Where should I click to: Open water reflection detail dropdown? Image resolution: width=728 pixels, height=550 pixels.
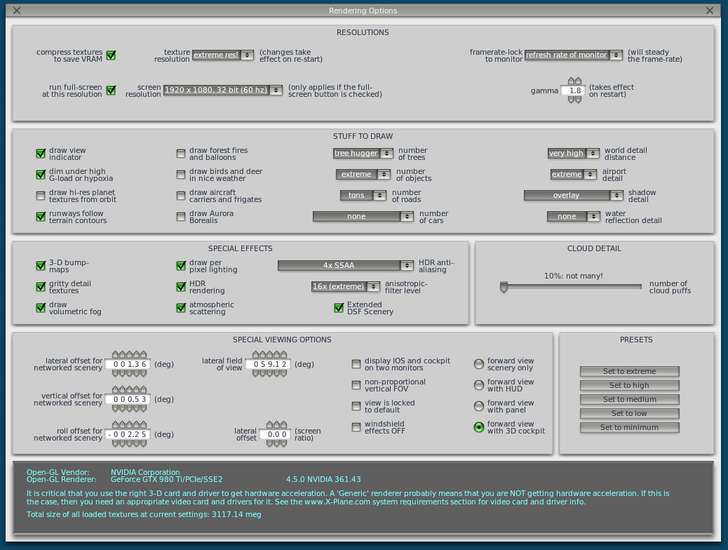(x=573, y=217)
